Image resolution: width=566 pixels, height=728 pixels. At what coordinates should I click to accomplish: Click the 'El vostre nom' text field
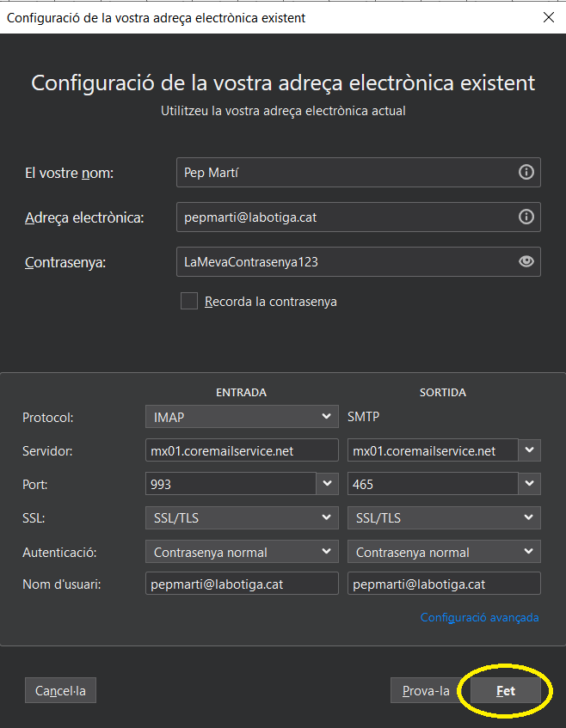[x=359, y=172]
